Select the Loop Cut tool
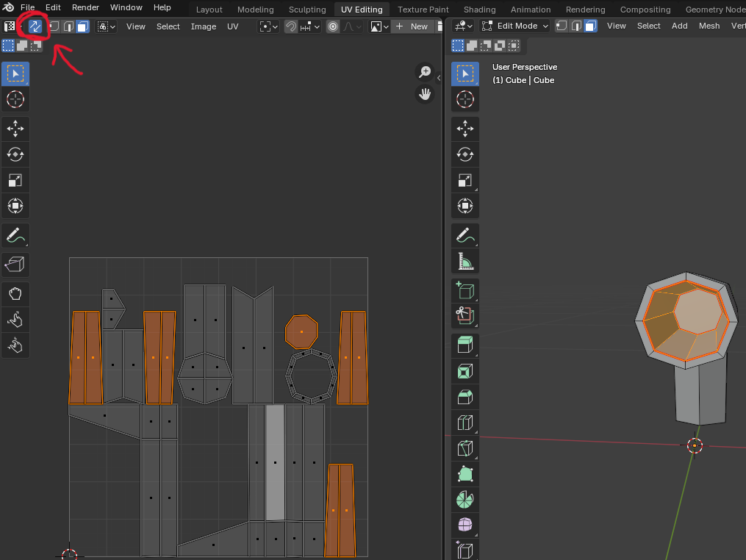Screen dimensions: 746x560 tap(465, 423)
